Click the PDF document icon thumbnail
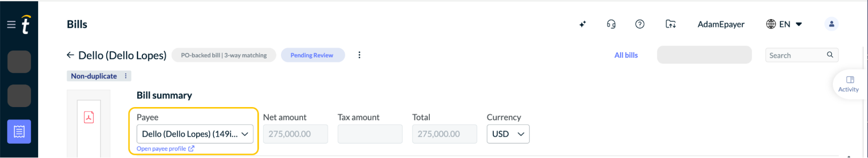This screenshot has width=868, height=158. point(89,117)
